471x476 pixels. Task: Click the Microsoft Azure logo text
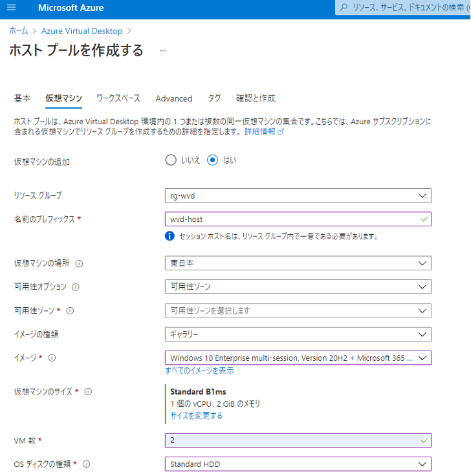71,8
